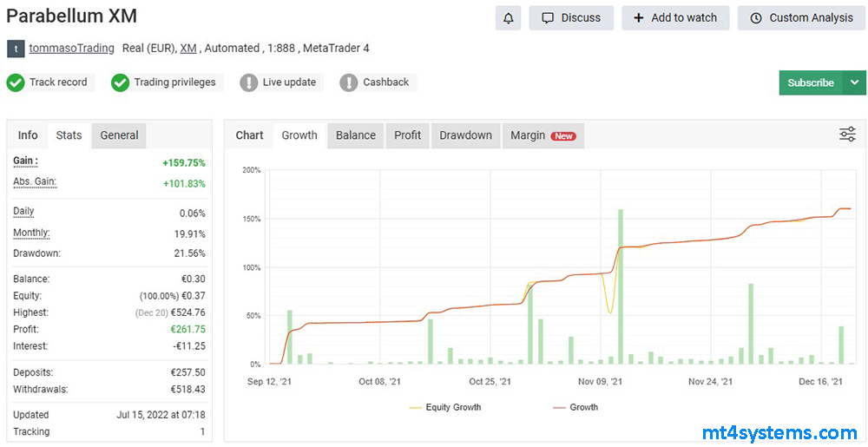Click the bell notification icon
Viewport: 868px width, 447px height.
pyautogui.click(x=509, y=18)
